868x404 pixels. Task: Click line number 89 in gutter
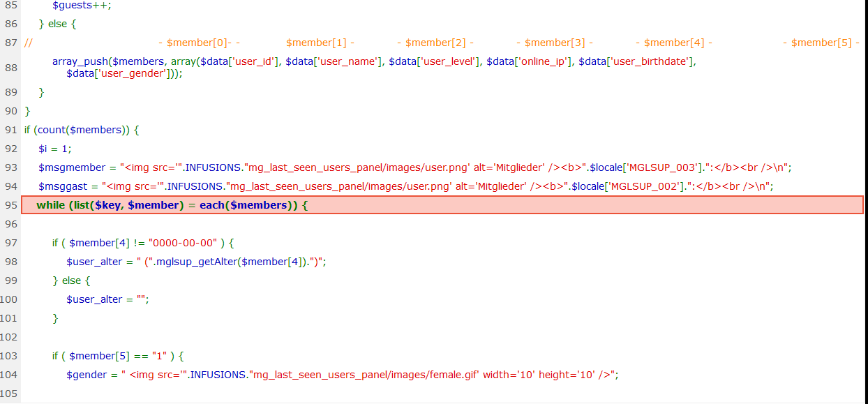pos(10,92)
